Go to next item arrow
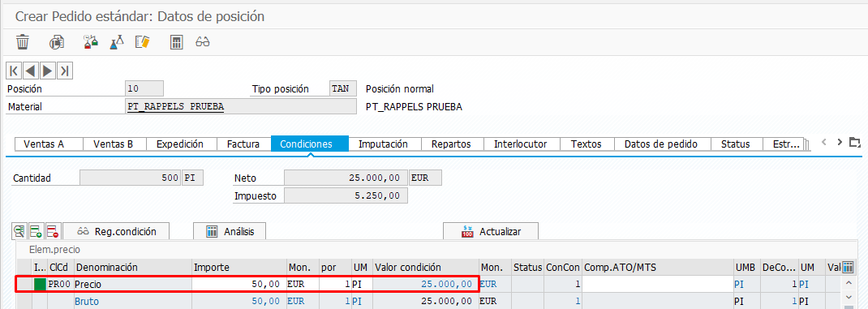This screenshot has height=309, width=868. 48,71
